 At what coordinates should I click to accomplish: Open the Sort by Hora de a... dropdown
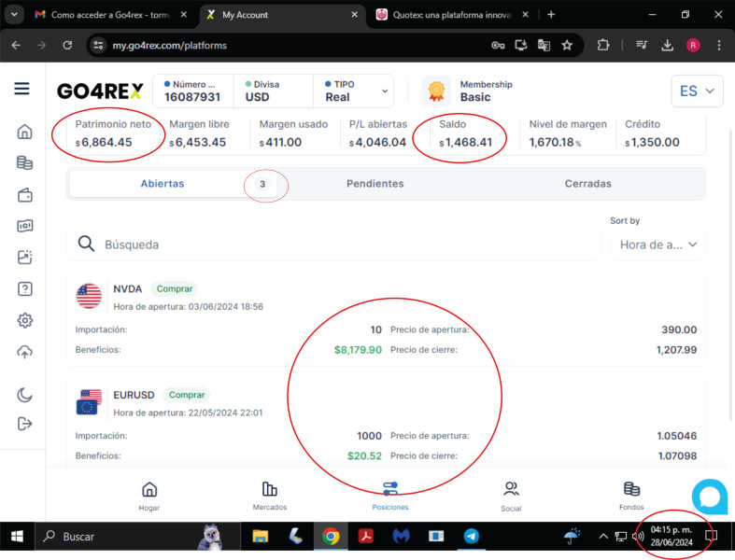[x=657, y=245]
